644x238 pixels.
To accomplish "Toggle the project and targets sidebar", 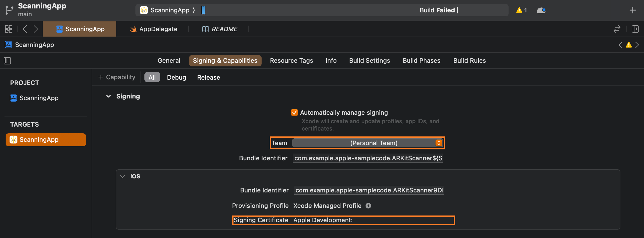I will point(7,61).
